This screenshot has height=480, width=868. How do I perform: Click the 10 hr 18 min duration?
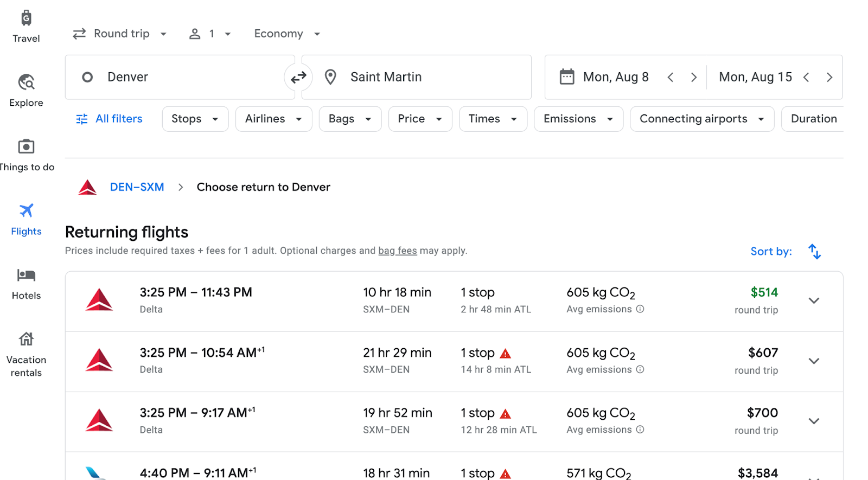[x=397, y=292]
